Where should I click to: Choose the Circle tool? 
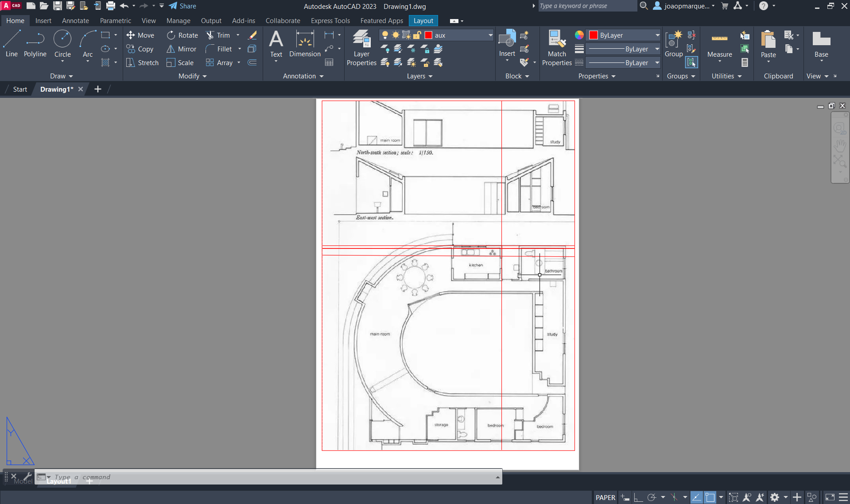(x=62, y=44)
